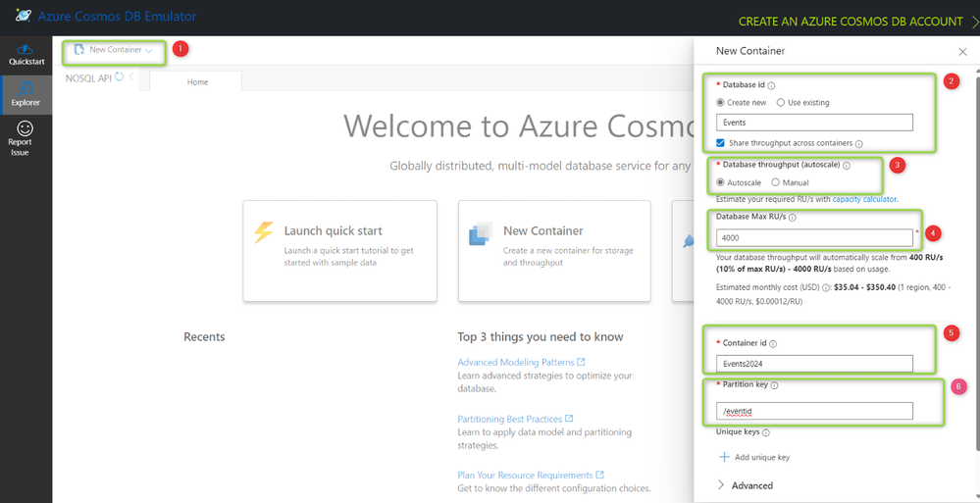Show info tooltip for Unique keys
Viewport: 980px width, 503px height.
pyautogui.click(x=766, y=432)
